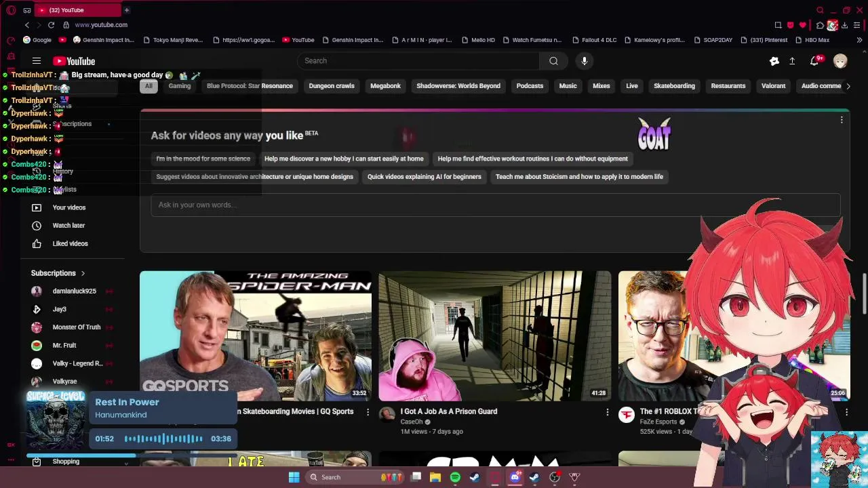Click the YouTube search input field
This screenshot has height=488, width=868.
418,61
